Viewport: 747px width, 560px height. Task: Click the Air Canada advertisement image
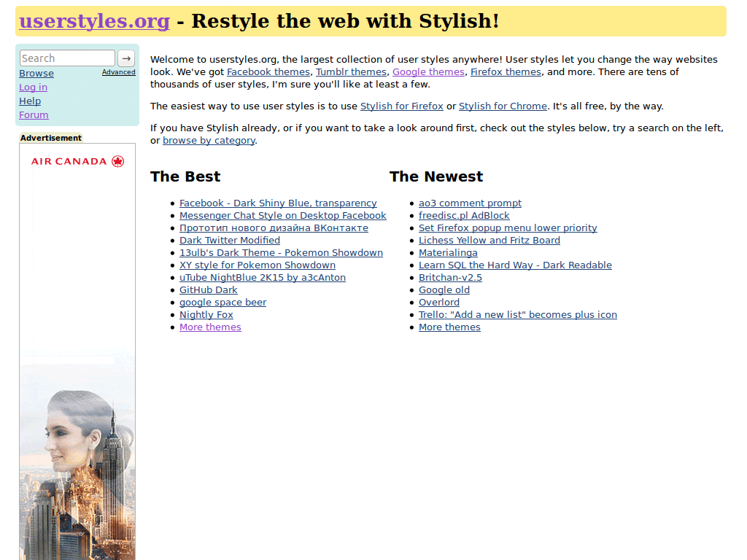(77, 352)
